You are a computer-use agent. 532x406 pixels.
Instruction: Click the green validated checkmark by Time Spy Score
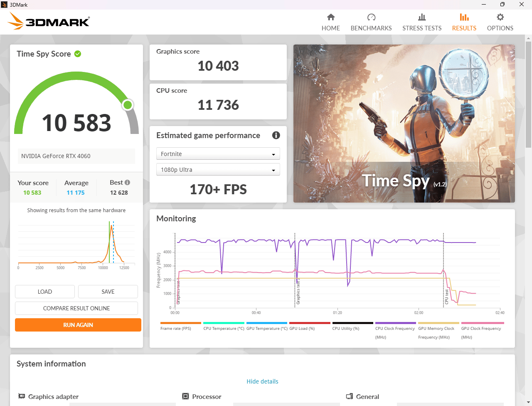[78, 54]
